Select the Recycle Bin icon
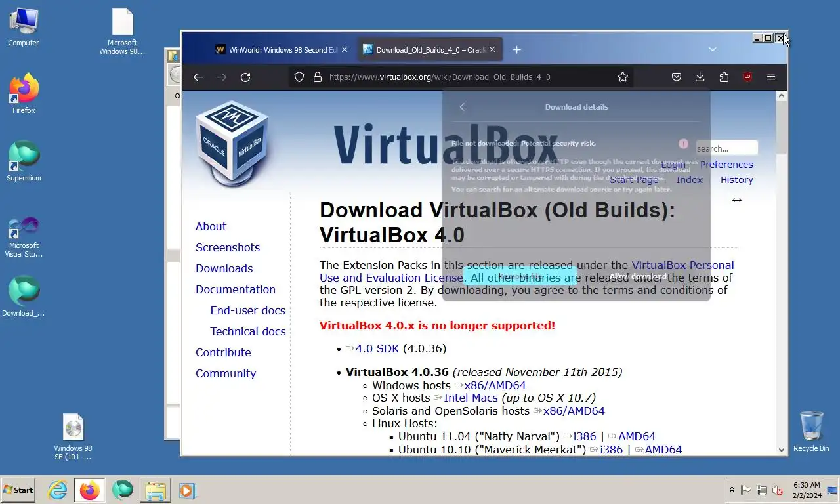 coord(811,431)
